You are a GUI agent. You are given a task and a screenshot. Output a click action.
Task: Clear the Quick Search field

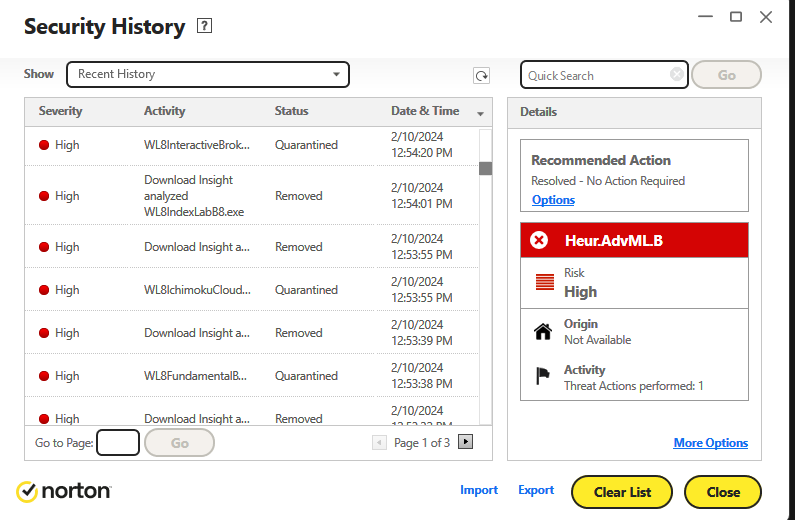tap(676, 75)
